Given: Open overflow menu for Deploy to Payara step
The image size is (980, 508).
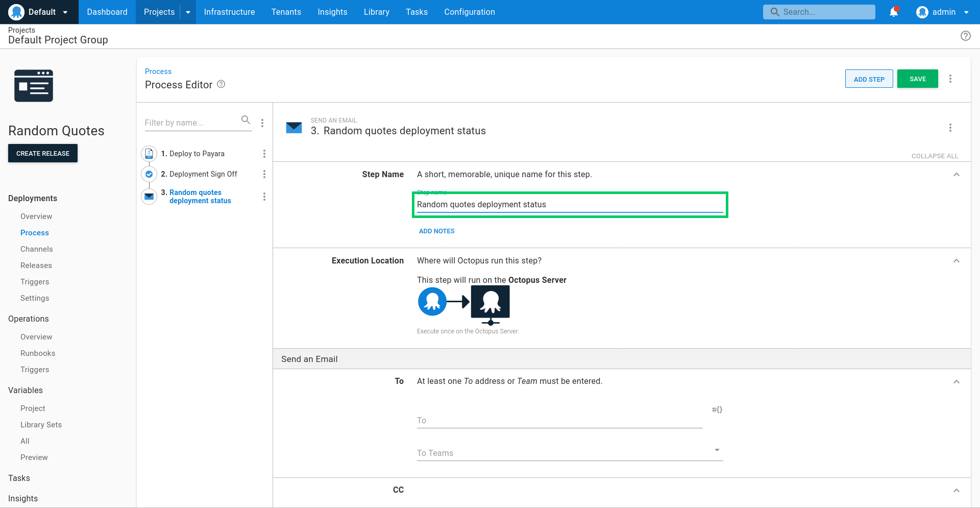Looking at the screenshot, I should 264,154.
